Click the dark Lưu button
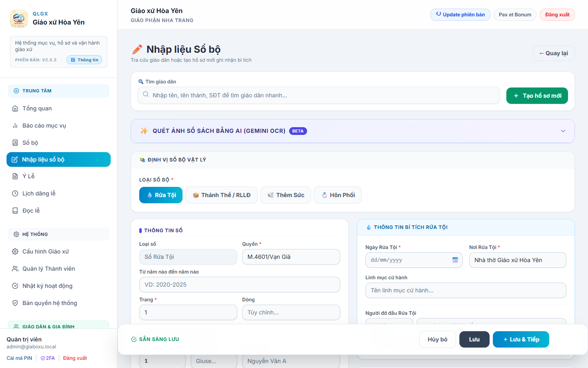The width and height of the screenshot is (588, 368). coord(474,339)
